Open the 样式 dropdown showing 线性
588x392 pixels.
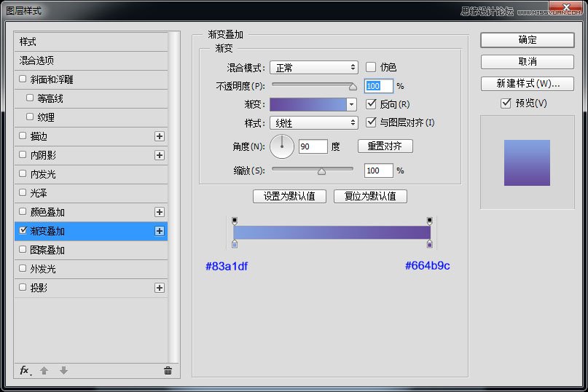point(314,122)
